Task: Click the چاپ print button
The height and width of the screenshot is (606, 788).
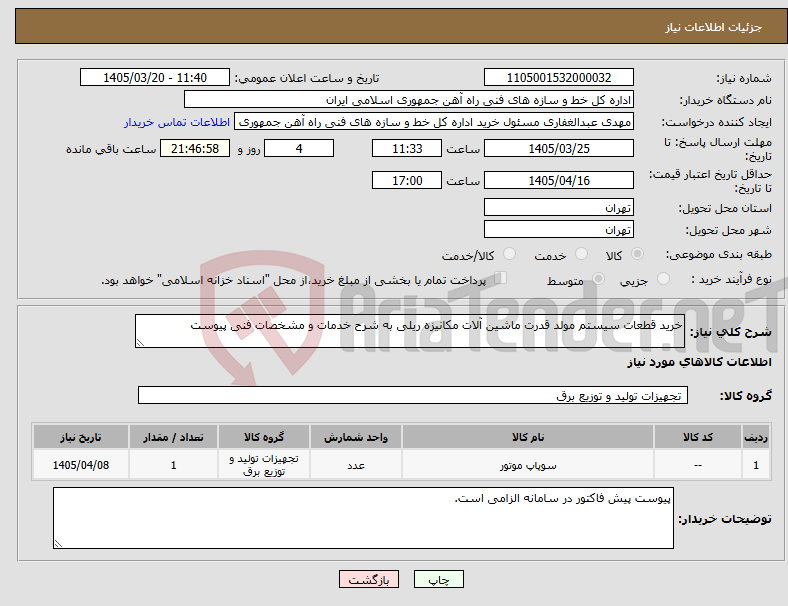Action: 439,579
